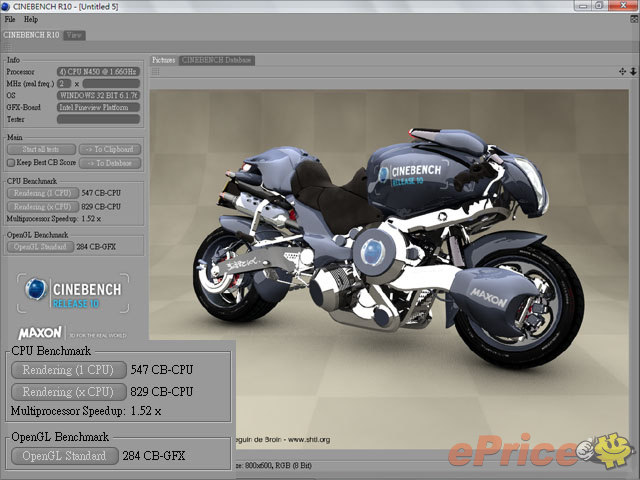The image size is (640, 480).
Task: Switch to the CINEBENCH Database tab
Action: [216, 60]
